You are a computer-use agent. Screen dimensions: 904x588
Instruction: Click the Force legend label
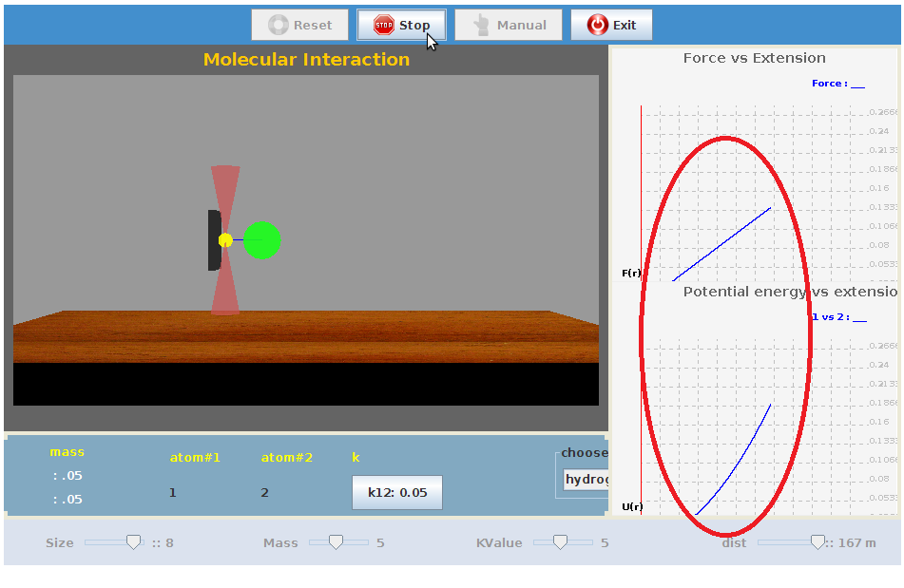coord(837,84)
